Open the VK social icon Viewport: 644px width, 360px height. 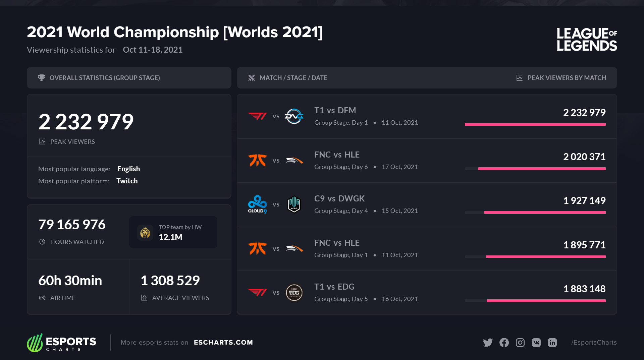click(x=536, y=342)
